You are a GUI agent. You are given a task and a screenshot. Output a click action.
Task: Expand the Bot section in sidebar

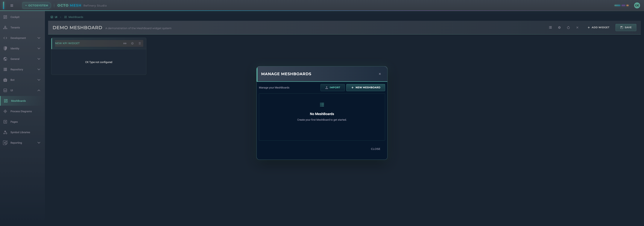click(x=39, y=80)
